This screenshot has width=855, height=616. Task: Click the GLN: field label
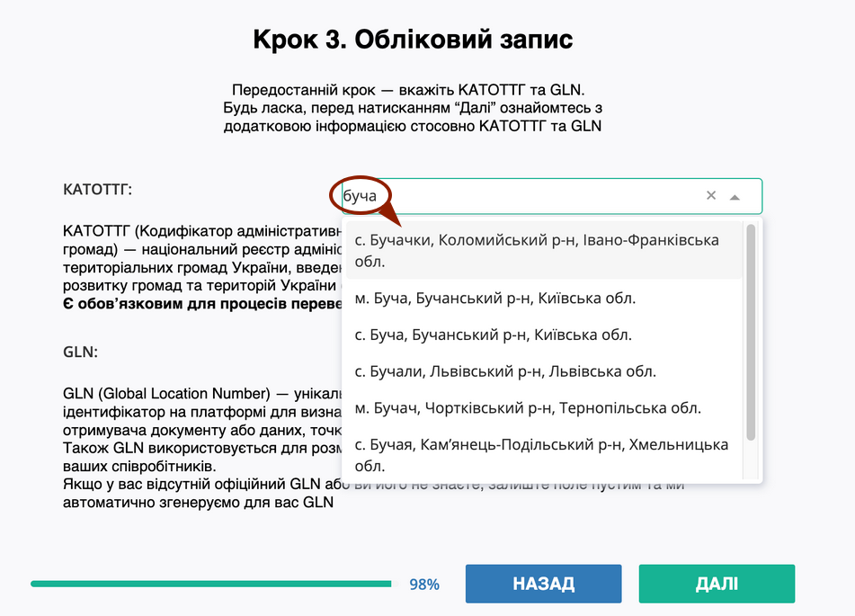tap(80, 352)
